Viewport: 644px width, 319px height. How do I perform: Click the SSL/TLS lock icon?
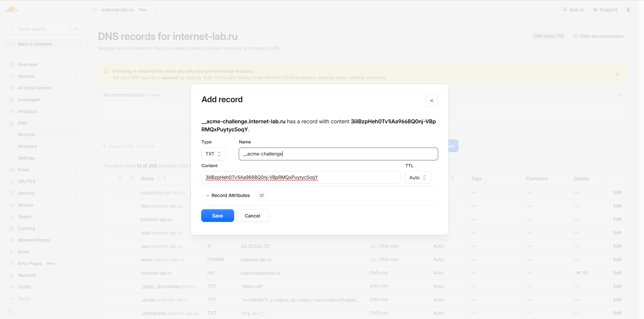pos(11,182)
